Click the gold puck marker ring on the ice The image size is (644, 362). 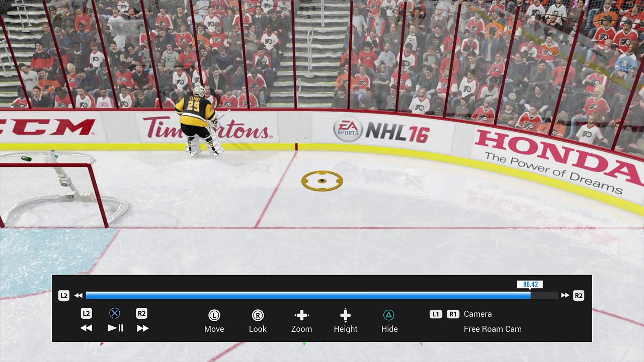pos(322,181)
